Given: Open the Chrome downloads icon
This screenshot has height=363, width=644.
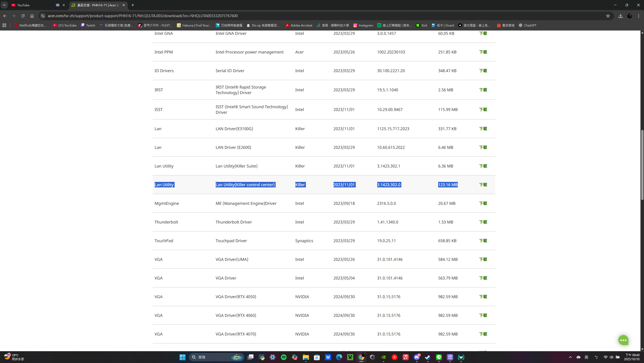Looking at the screenshot, I should point(621,16).
